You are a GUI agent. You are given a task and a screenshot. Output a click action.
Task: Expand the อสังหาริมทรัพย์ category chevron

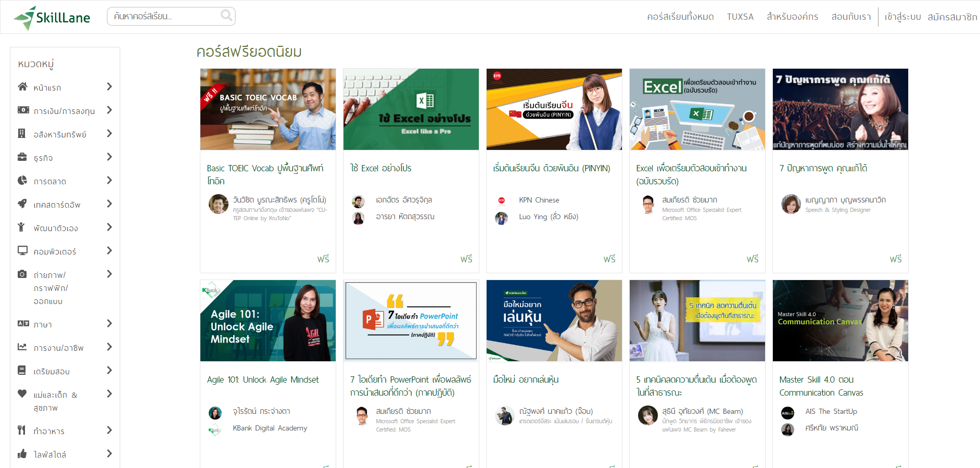tap(109, 133)
